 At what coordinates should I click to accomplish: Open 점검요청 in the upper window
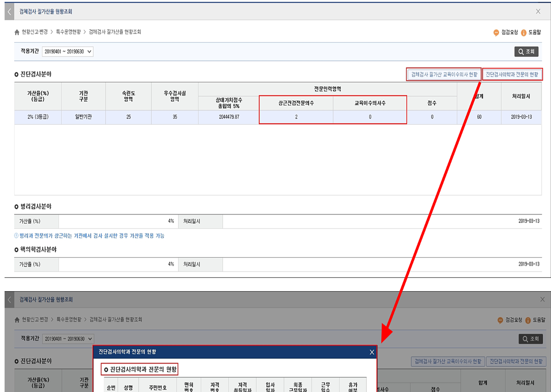click(505, 32)
